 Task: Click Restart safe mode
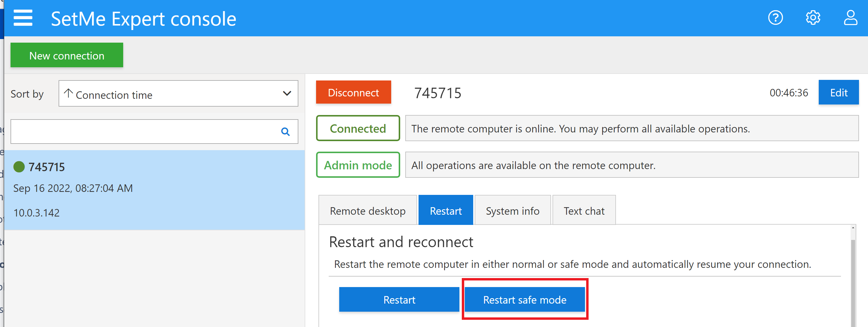524,299
